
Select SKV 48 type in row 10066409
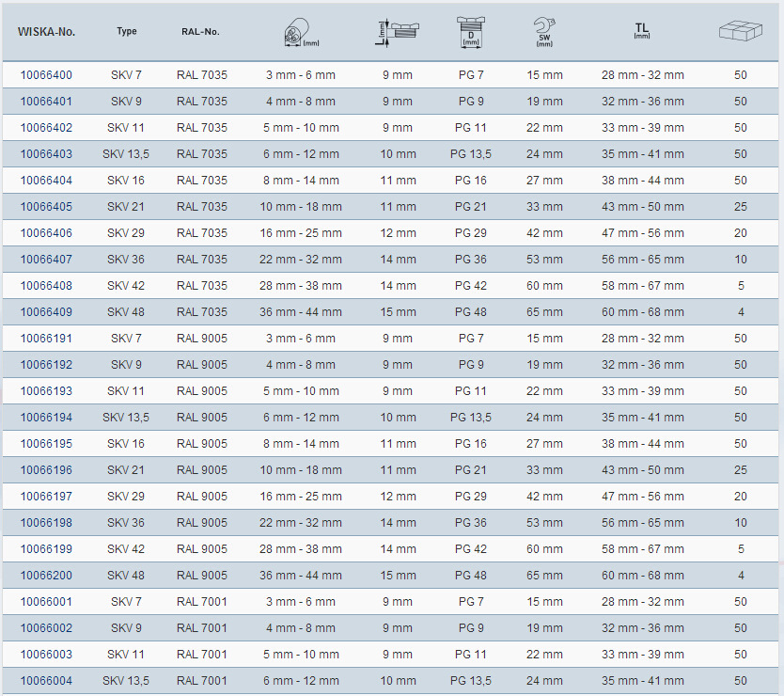[x=126, y=312]
